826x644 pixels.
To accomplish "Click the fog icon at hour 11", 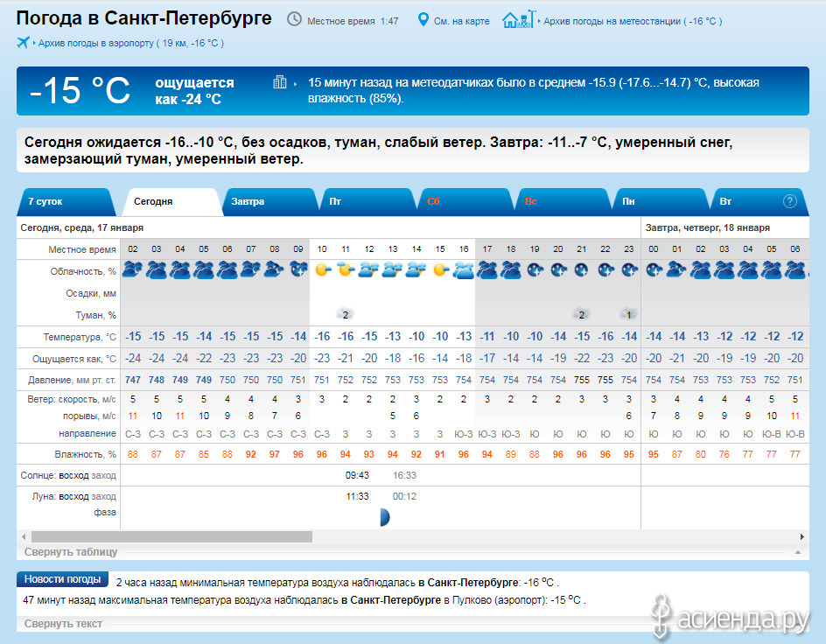I will click(346, 314).
